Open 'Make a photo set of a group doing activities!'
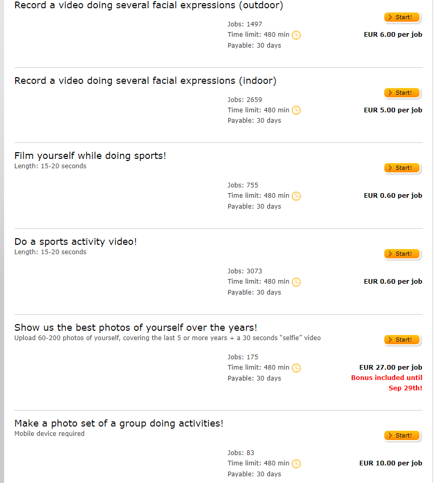Image resolution: width=448 pixels, height=483 pixels. point(119,423)
